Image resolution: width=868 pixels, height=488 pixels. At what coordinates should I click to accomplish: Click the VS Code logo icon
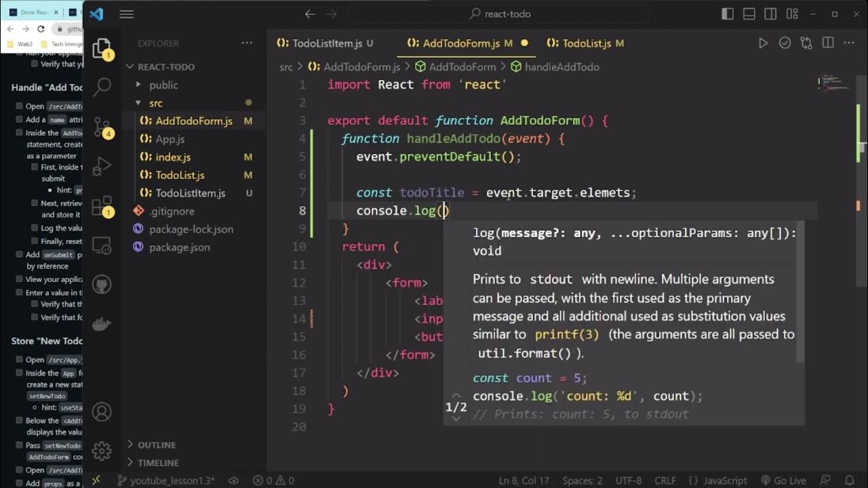(x=96, y=14)
